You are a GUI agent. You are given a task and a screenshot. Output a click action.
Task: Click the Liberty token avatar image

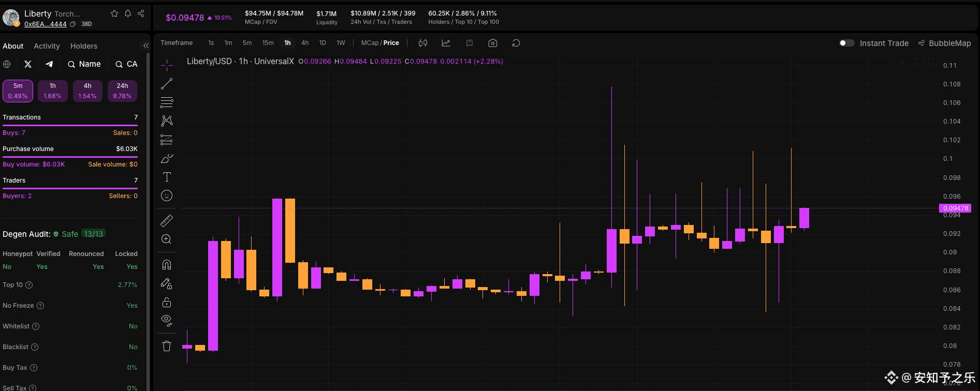pyautogui.click(x=11, y=18)
